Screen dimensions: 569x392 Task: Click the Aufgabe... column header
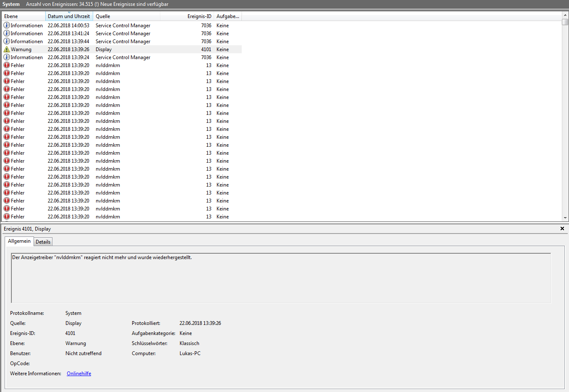pos(228,16)
